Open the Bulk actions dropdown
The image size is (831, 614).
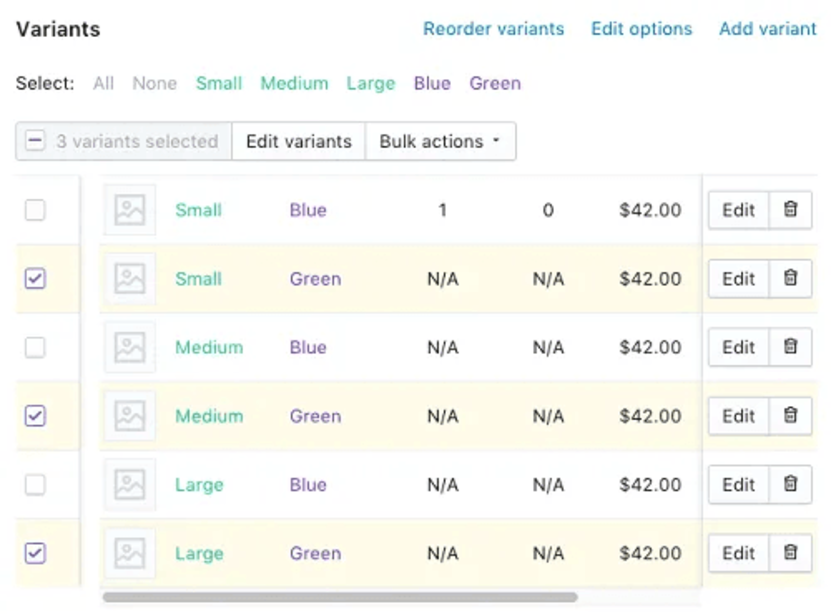click(x=440, y=141)
